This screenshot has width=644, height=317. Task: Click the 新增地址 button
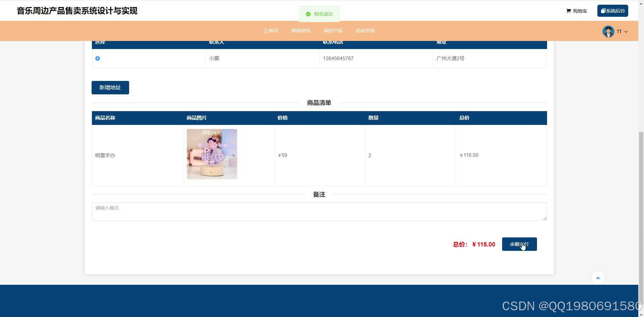(x=110, y=87)
